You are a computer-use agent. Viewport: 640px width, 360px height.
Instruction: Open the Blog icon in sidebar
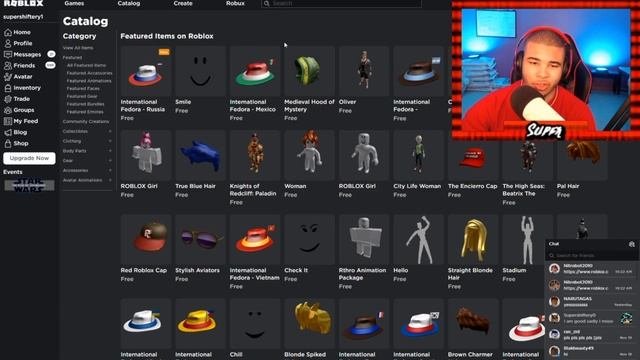[x=8, y=132]
